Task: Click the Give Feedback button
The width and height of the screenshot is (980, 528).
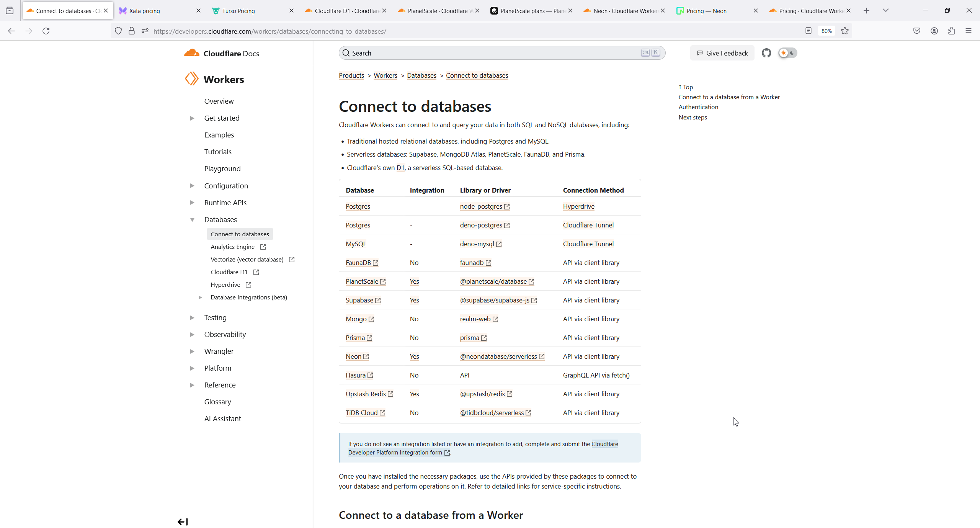Action: tap(722, 53)
